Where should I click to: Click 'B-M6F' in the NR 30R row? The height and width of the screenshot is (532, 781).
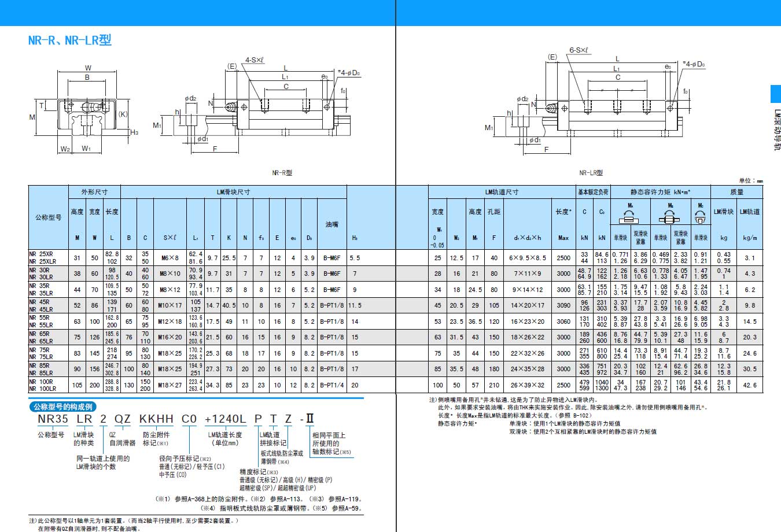click(332, 274)
